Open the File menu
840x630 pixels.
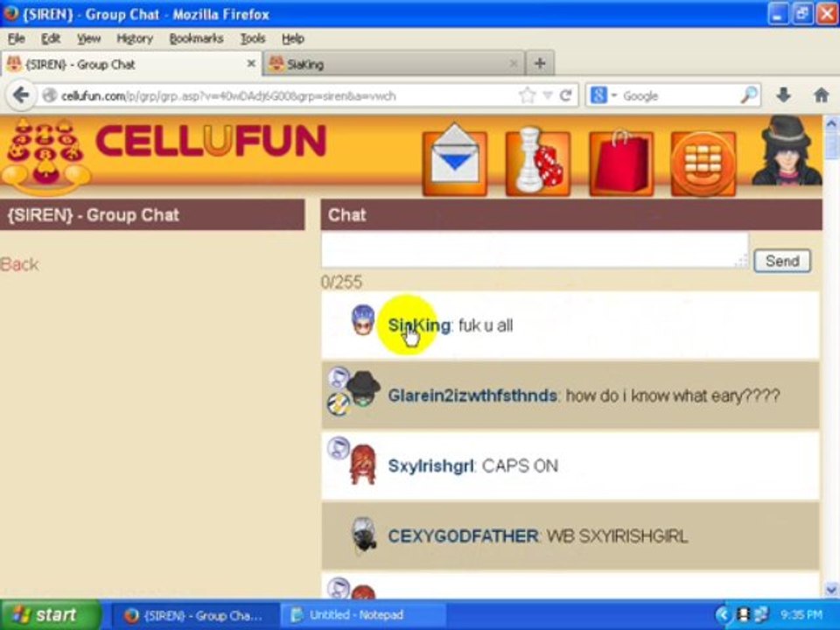17,38
